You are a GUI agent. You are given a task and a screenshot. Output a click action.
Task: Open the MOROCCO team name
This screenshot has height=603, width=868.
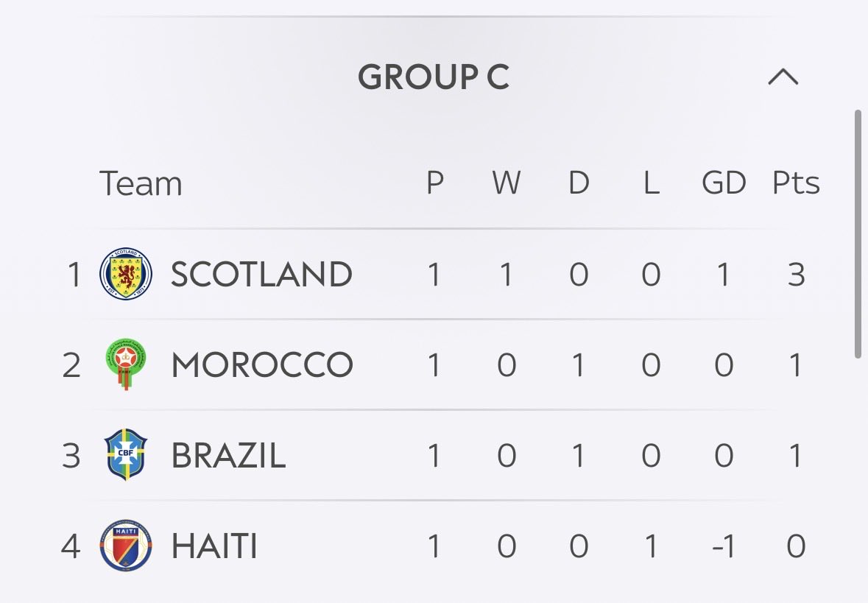[x=262, y=365]
